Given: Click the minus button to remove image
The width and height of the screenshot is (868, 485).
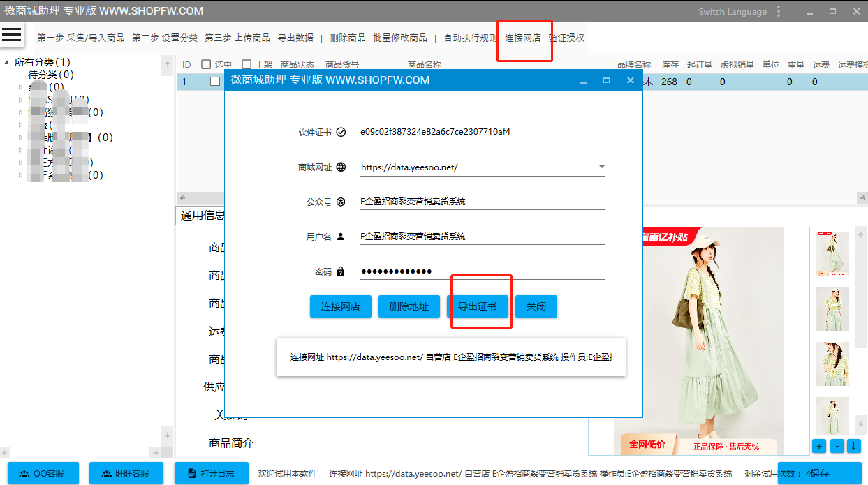Looking at the screenshot, I should coord(837,446).
